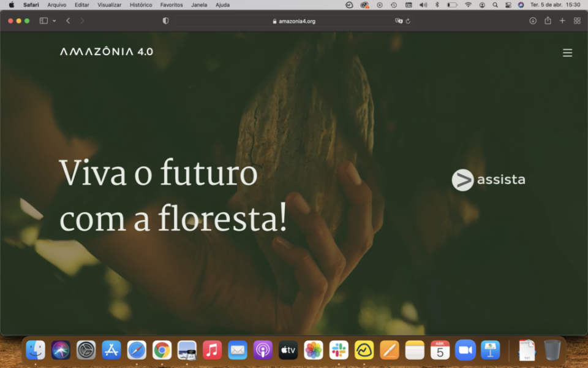588x368 pixels.
Task: Open the volume control in the menu bar
Action: (x=423, y=5)
